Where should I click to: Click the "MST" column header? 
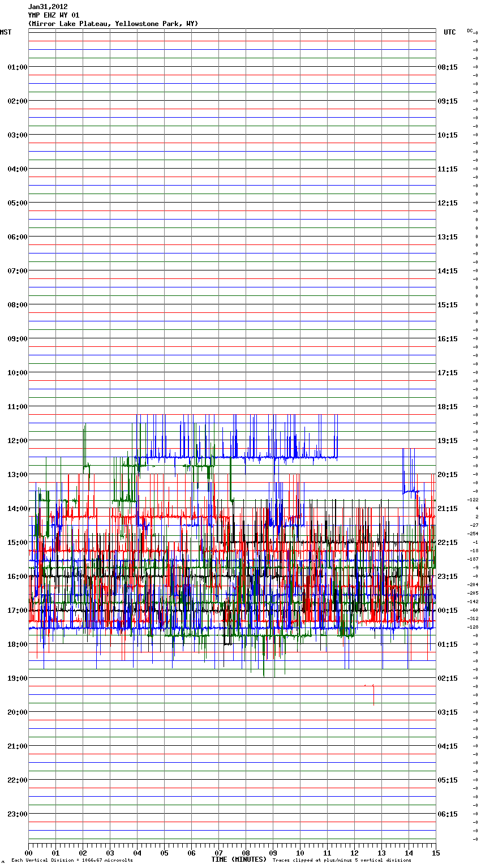6,32
